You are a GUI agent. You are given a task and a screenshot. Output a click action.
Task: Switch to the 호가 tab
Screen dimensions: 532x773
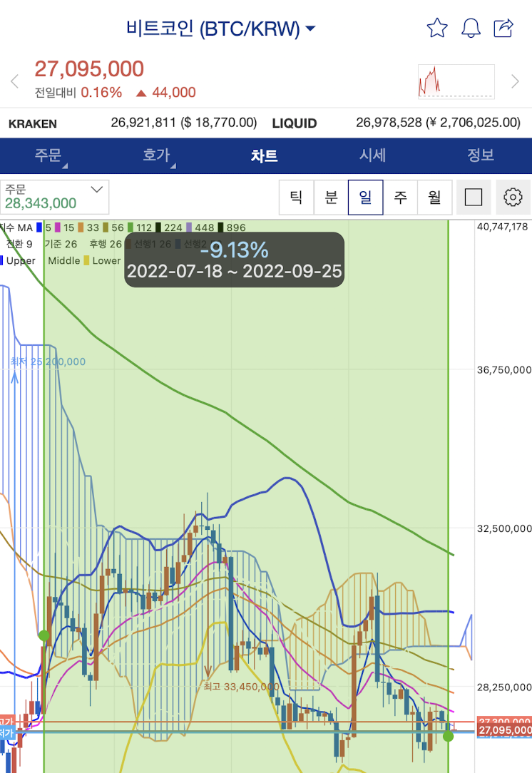pos(156,155)
